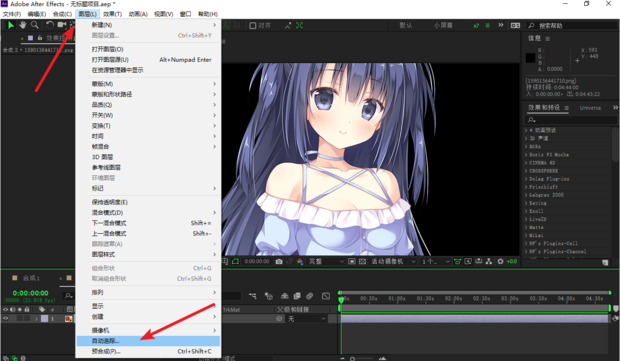Click the layer source file icon in timeline row 1

[68, 319]
